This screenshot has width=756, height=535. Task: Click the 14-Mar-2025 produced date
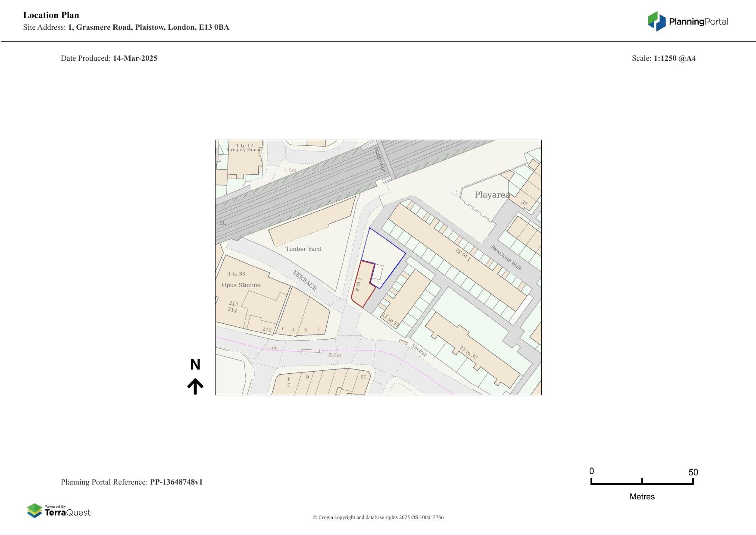tap(135, 58)
